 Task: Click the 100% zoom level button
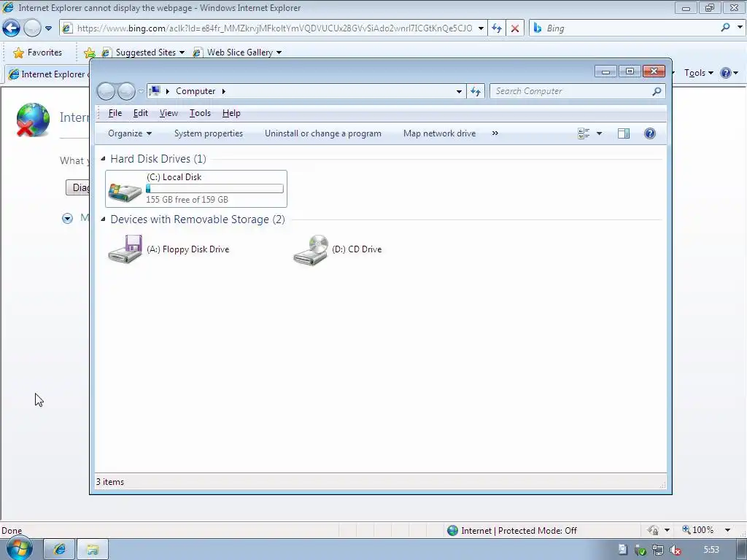698,530
